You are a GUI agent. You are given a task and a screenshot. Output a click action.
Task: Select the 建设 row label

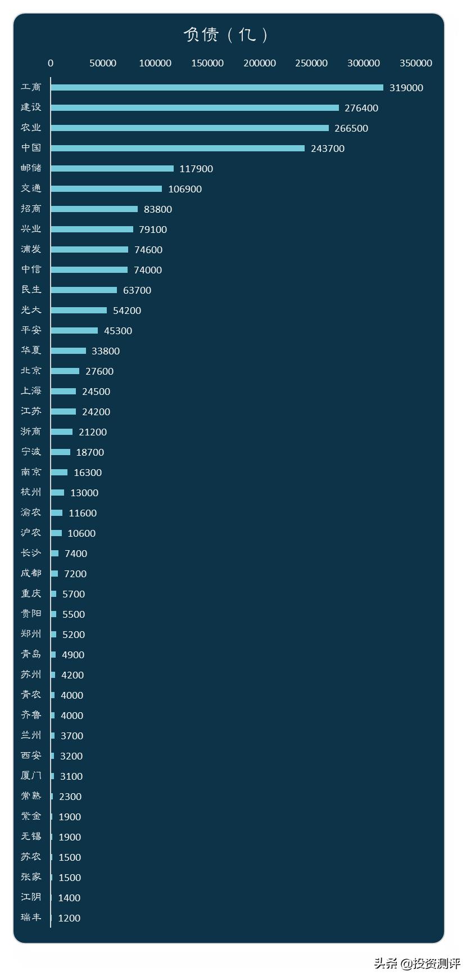(x=31, y=107)
